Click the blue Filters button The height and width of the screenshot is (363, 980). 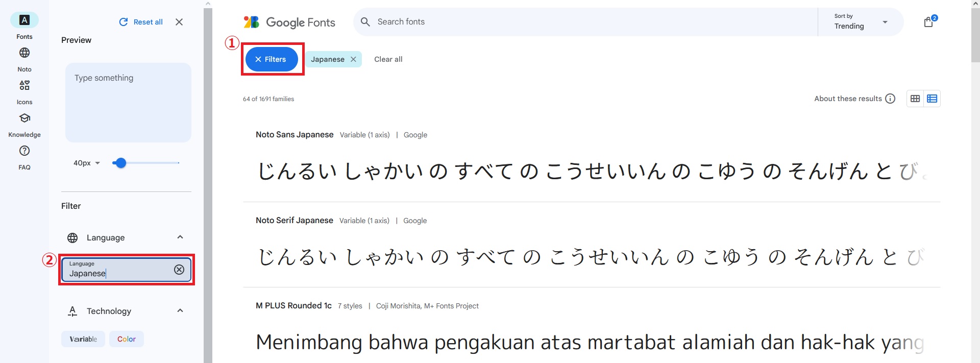(272, 59)
